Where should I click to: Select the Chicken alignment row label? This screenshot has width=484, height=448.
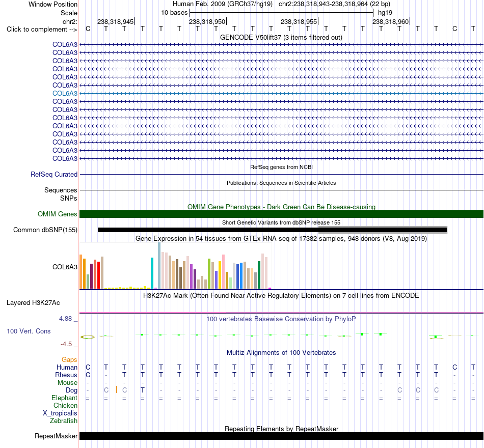click(65, 405)
